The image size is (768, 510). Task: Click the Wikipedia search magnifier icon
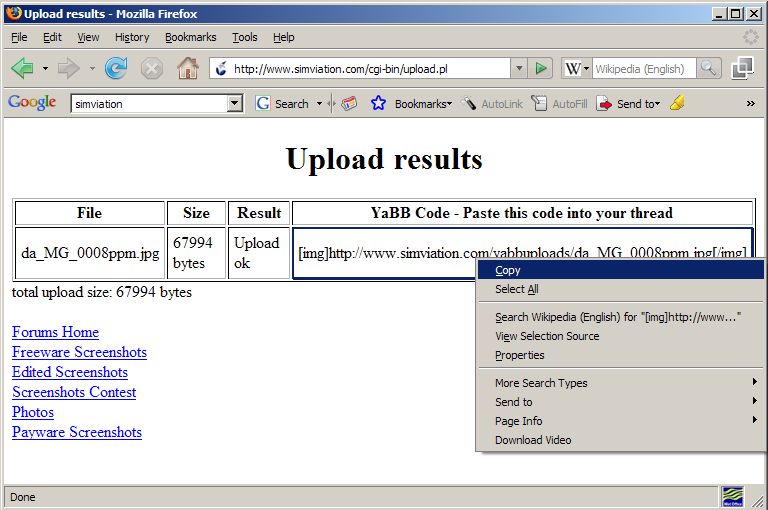708,68
